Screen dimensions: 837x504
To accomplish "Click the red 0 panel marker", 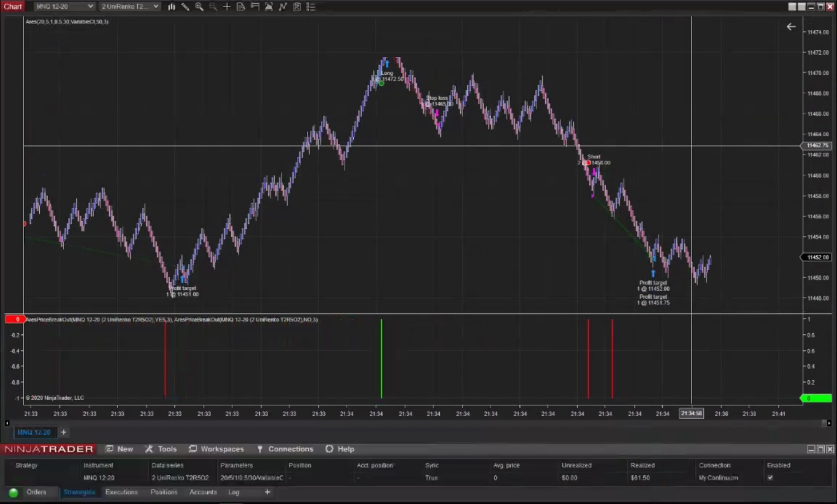I will [x=15, y=319].
